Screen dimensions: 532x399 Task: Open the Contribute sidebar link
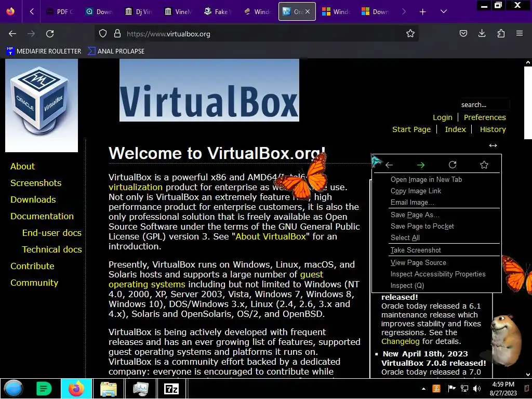tap(32, 266)
